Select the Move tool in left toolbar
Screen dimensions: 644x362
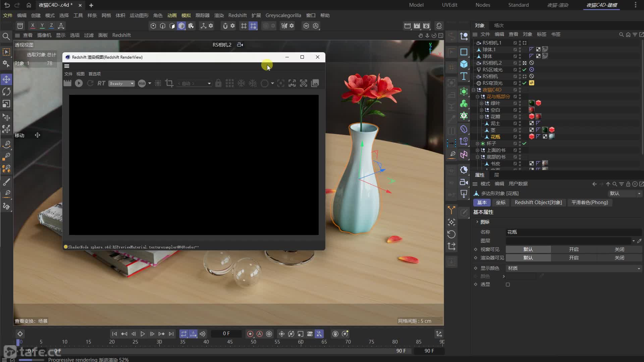pyautogui.click(x=6, y=79)
